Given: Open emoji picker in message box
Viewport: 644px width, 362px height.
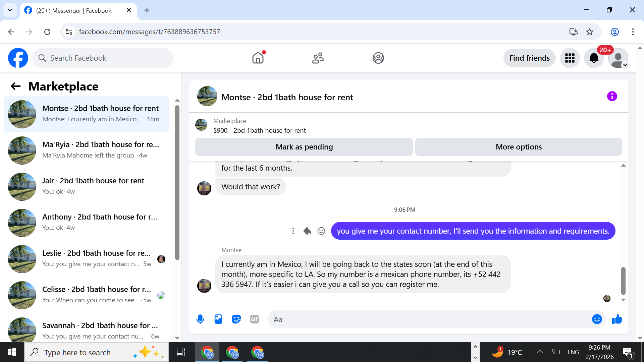Looking at the screenshot, I should [597, 319].
